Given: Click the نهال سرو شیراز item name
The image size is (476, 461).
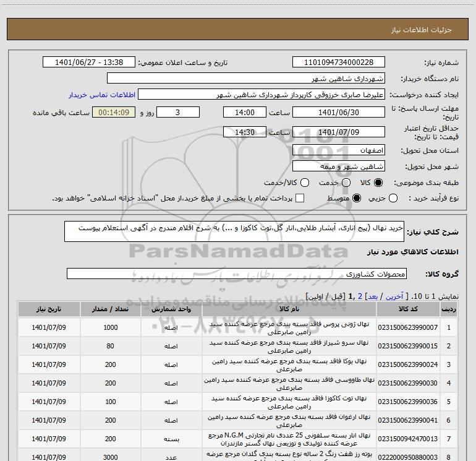Looking at the screenshot, I should 289,347.
